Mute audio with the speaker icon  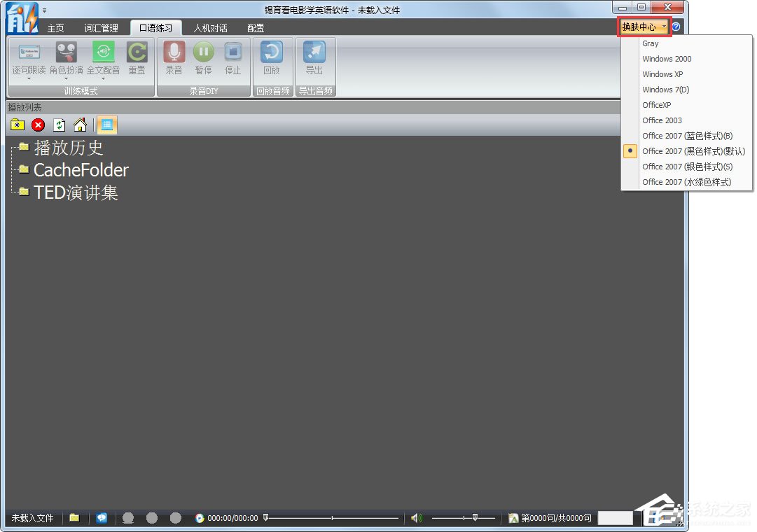click(x=416, y=518)
